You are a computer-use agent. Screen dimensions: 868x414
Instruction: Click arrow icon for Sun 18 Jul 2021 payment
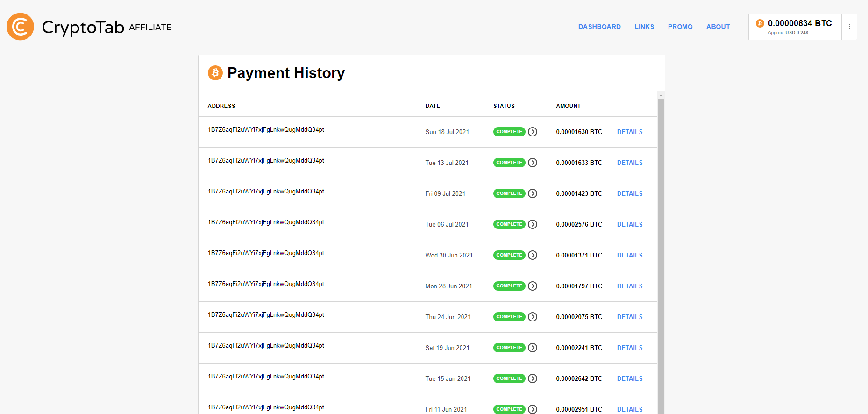[533, 132]
